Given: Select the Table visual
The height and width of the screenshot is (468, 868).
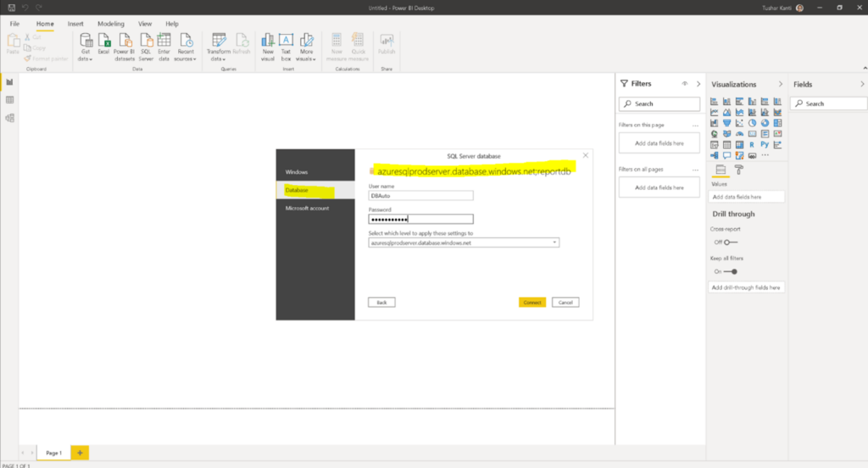Looking at the screenshot, I should click(x=726, y=144).
